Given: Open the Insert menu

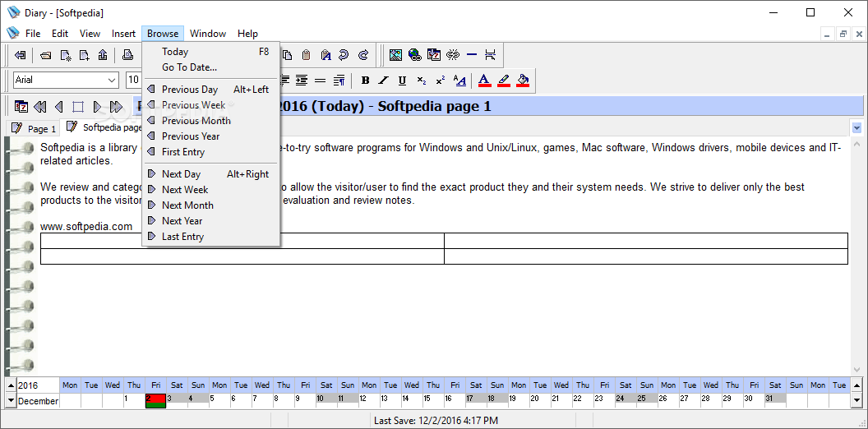Looking at the screenshot, I should 123,33.
